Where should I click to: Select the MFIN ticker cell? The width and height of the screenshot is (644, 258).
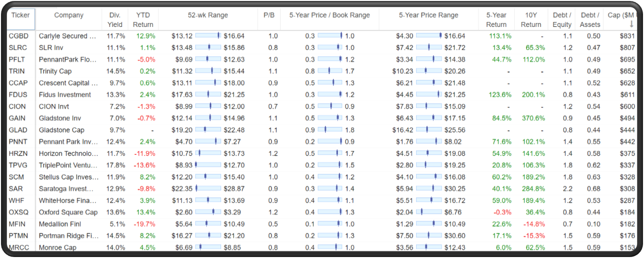[x=17, y=224]
